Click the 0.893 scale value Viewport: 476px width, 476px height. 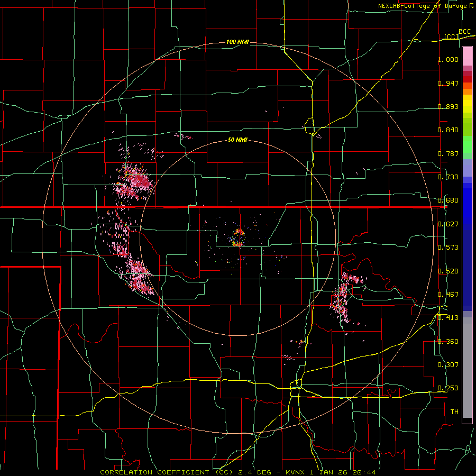coord(448,106)
